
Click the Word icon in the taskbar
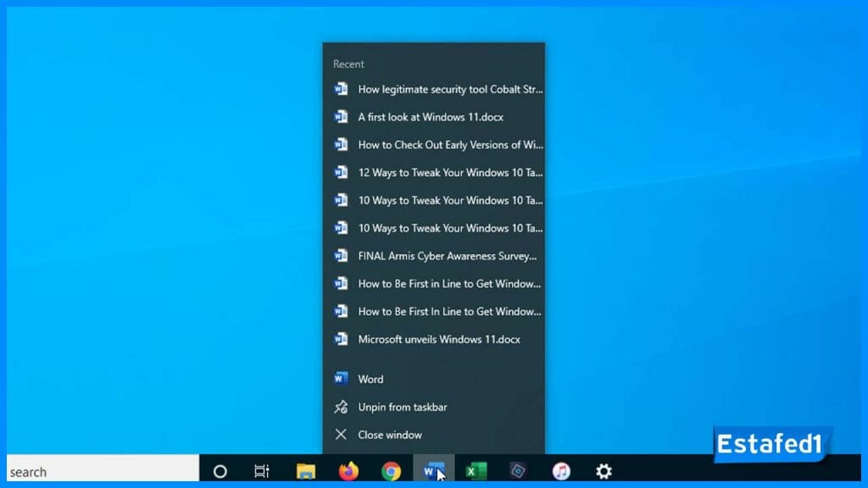[432, 471]
